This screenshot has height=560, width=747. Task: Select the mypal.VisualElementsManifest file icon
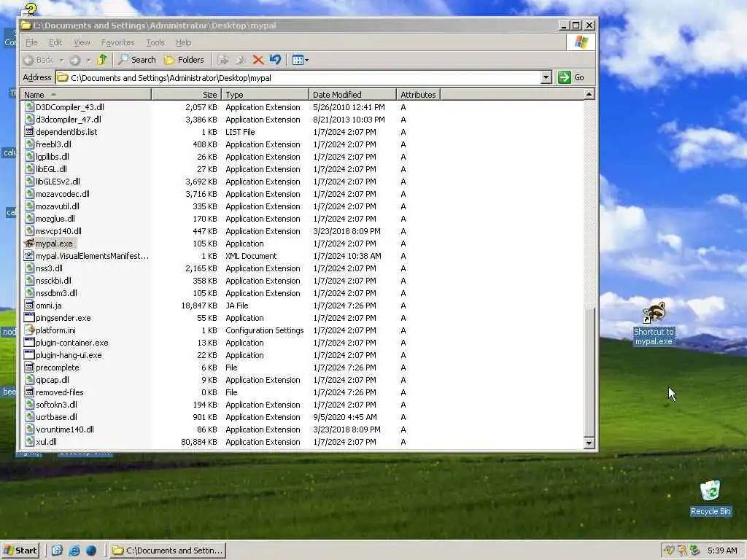[29, 256]
